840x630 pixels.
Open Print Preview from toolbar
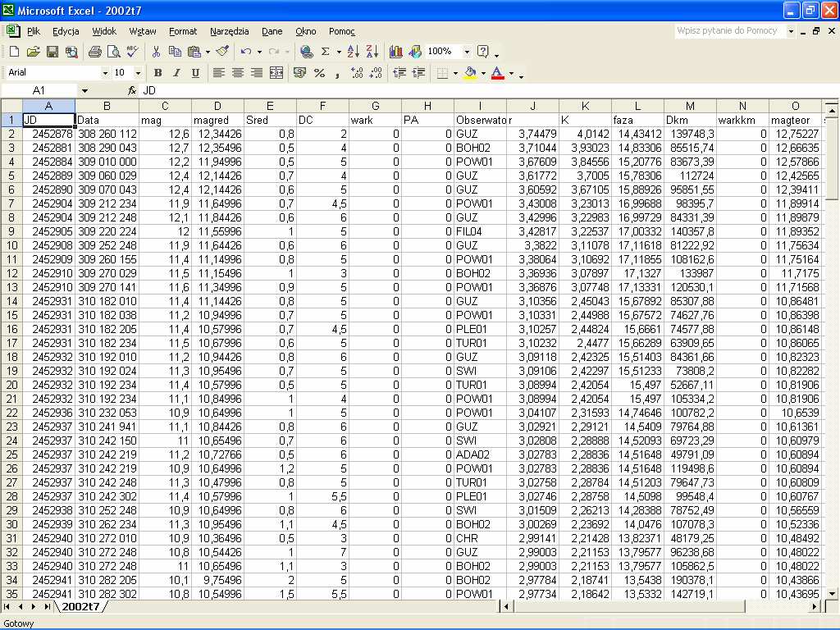coord(113,52)
